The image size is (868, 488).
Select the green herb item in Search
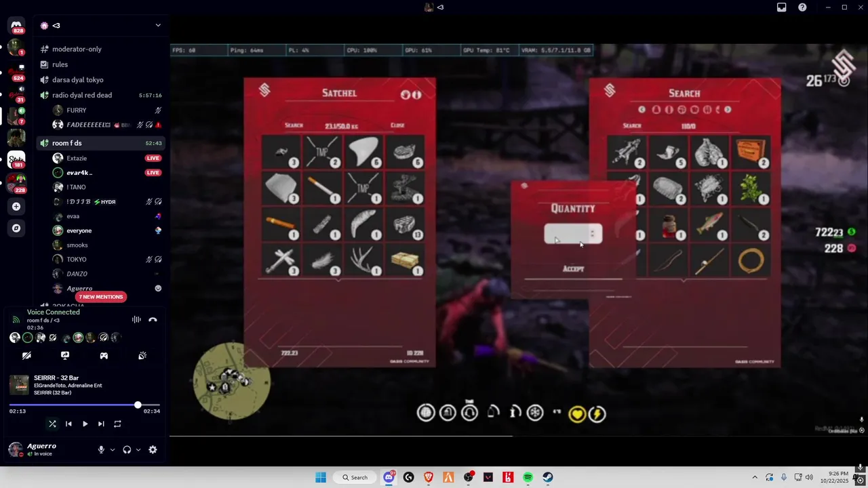[x=751, y=188]
